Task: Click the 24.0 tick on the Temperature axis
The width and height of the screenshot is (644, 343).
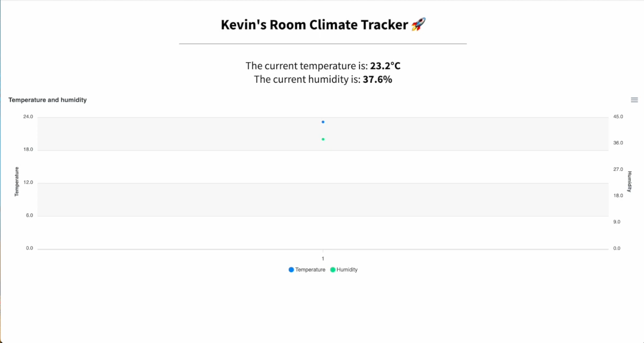Action: (28, 117)
